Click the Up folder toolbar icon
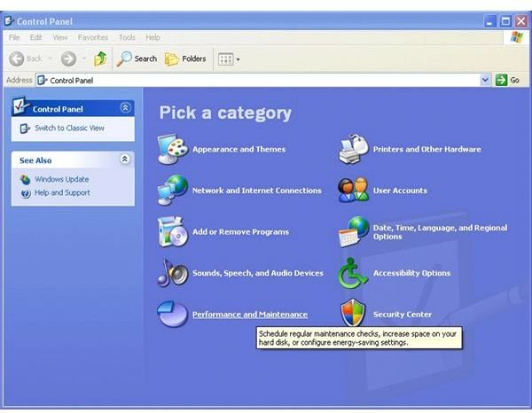The image size is (532, 413). 100,58
